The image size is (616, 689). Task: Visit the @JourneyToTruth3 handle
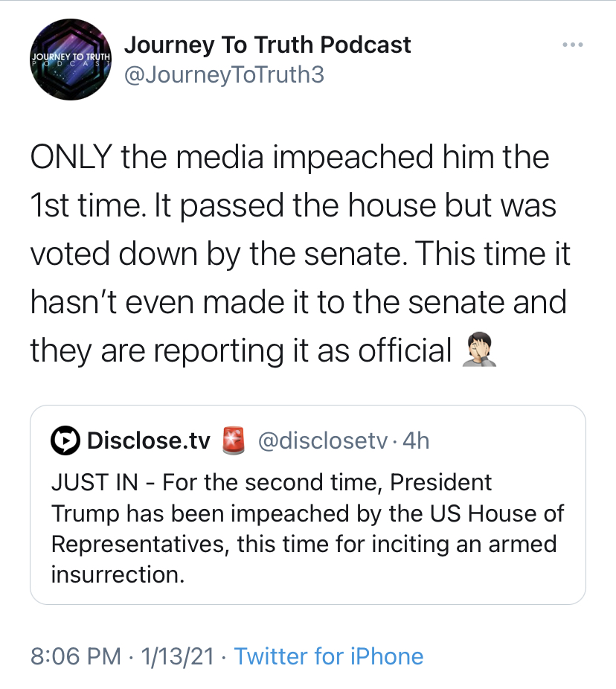coord(224,75)
